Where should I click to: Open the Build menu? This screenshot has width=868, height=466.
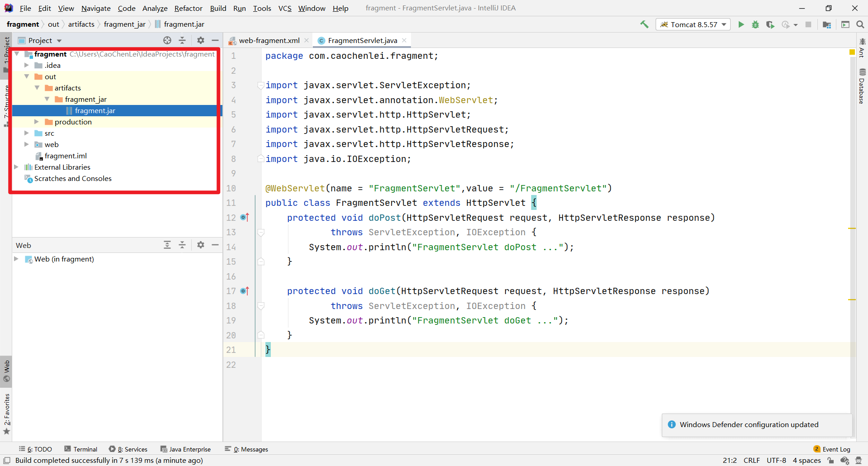(218, 8)
